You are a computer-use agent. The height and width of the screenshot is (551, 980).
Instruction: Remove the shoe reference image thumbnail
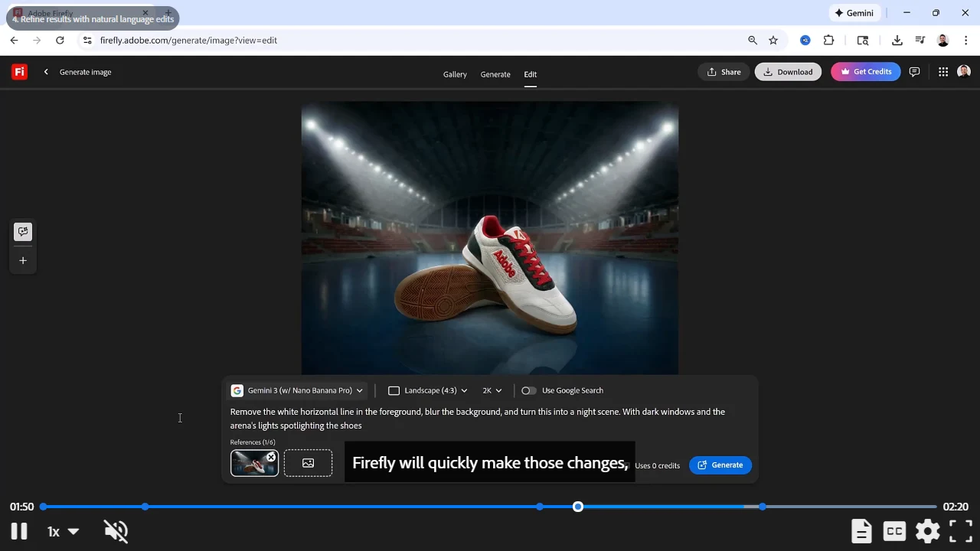point(271,457)
